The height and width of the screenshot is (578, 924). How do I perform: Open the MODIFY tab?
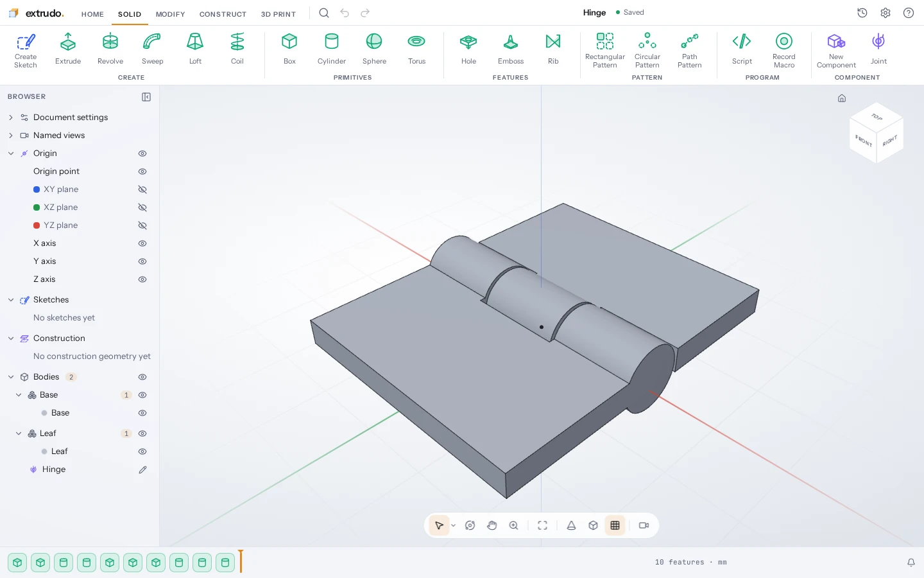[x=171, y=14]
